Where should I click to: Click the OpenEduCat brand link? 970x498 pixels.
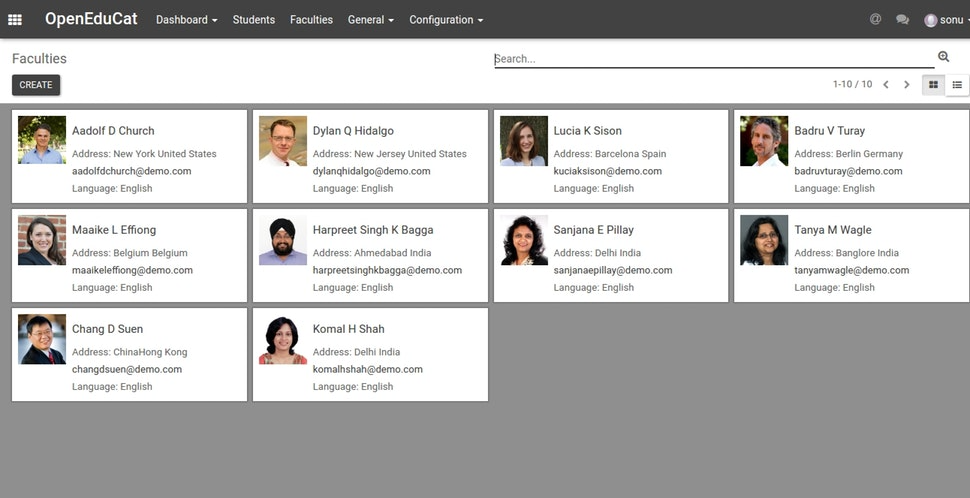point(91,19)
